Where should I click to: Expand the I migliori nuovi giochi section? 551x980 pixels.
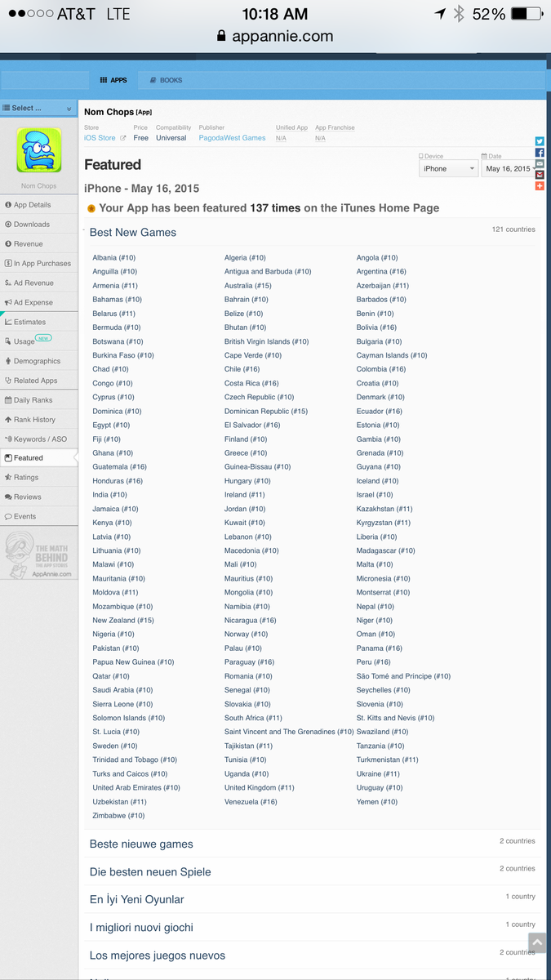coord(141,928)
